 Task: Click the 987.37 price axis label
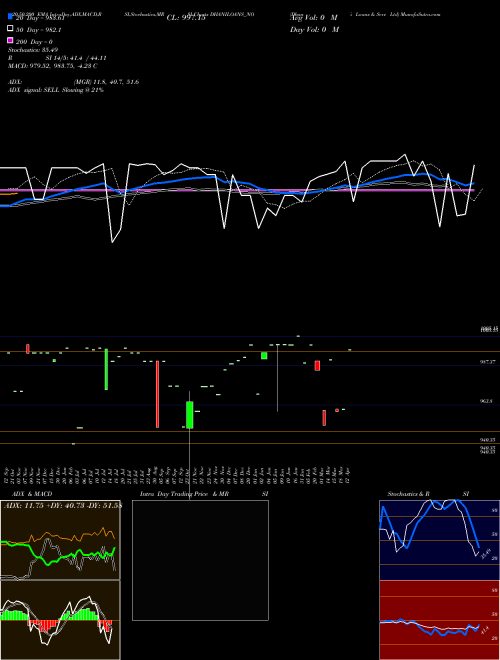(x=487, y=362)
